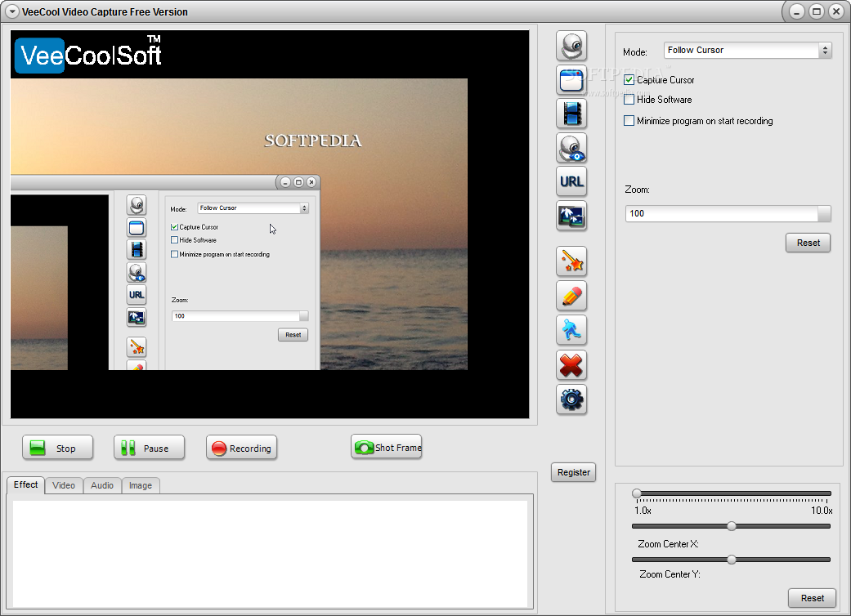The height and width of the screenshot is (616, 851).
Task: Select the image source picture icon
Action: click(x=571, y=216)
